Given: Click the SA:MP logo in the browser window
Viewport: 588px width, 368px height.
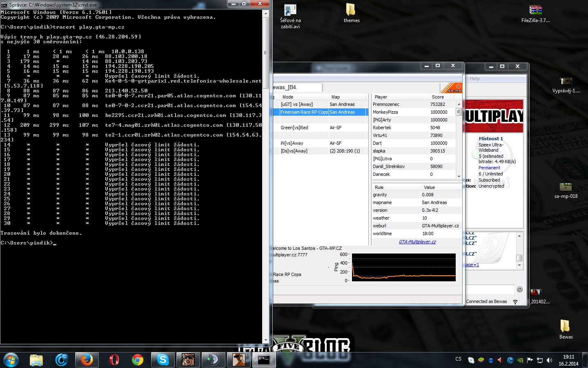Looking at the screenshot, I should pos(451,88).
